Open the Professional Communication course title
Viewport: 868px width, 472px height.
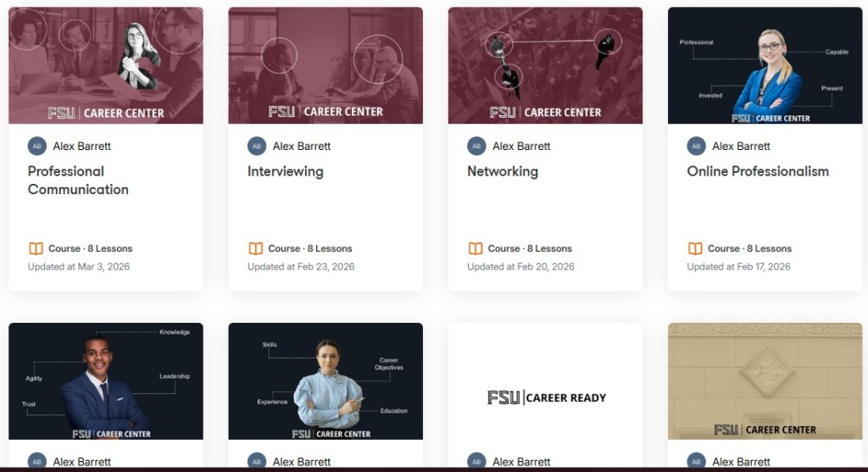tap(78, 180)
